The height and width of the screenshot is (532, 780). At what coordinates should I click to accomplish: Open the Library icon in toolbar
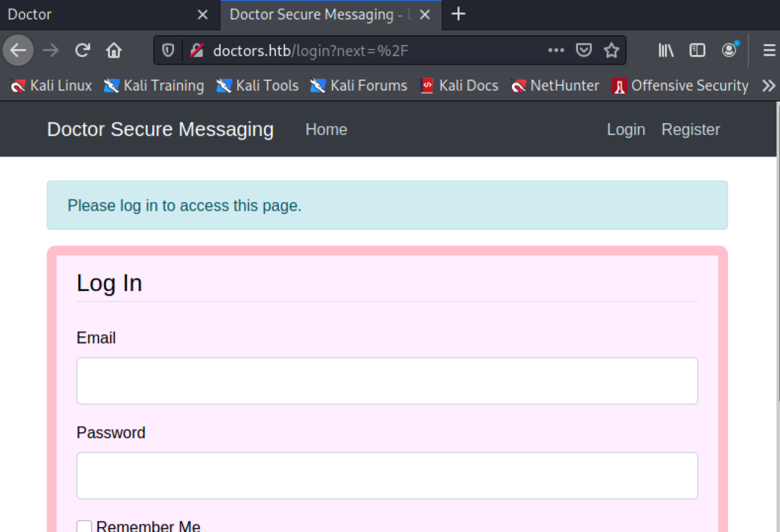(666, 50)
